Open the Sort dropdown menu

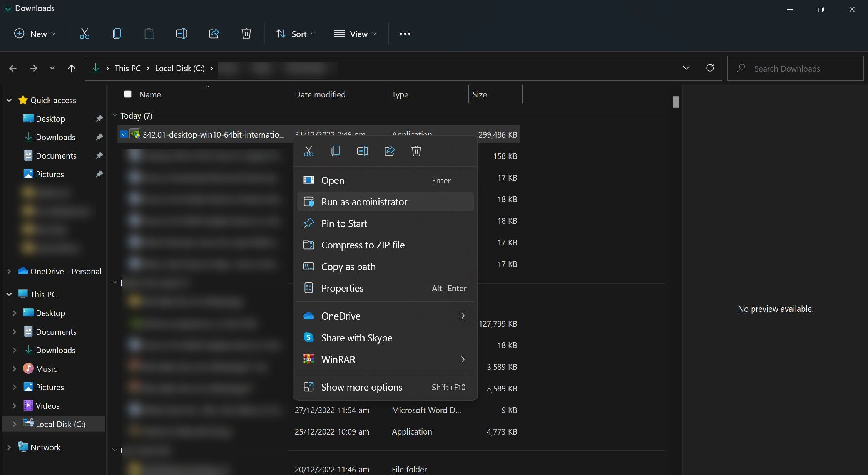(x=296, y=34)
